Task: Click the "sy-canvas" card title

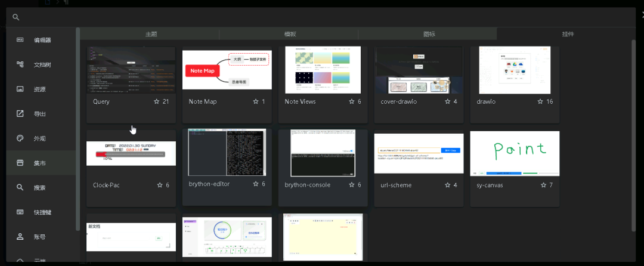Action: [x=490, y=185]
